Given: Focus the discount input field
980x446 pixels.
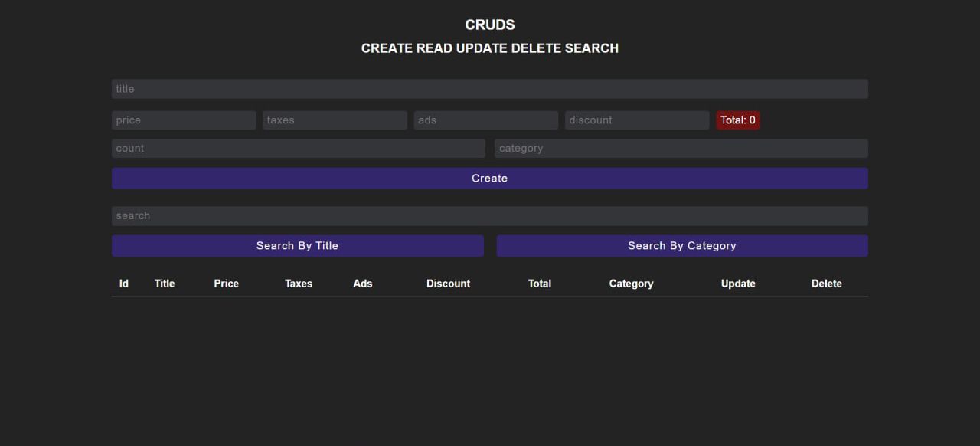Looking at the screenshot, I should click(x=636, y=120).
